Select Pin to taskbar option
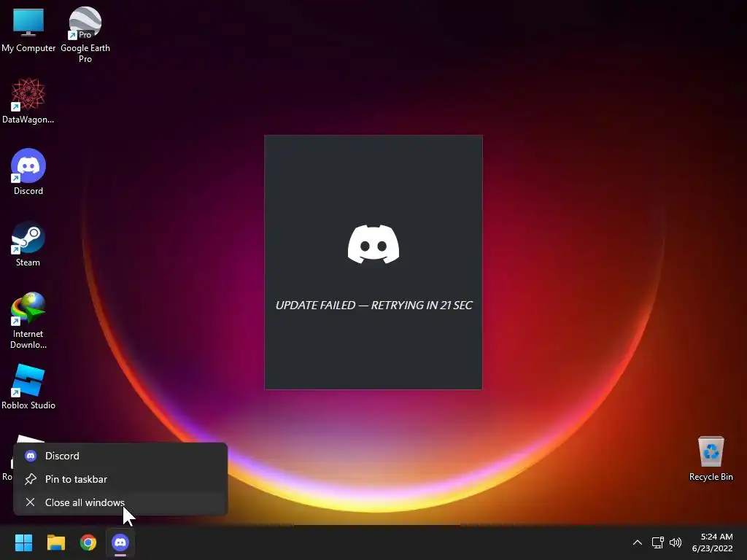This screenshot has width=747, height=560. [120, 479]
